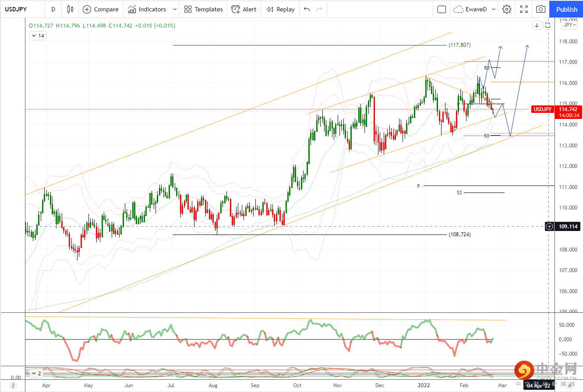Viewport: 583px width, 392px height.
Task: Enter fullscreen chart mode
Action: tap(524, 9)
